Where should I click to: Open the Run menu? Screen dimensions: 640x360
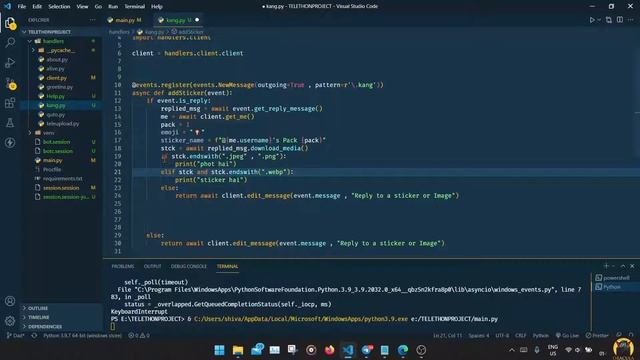(113, 7)
